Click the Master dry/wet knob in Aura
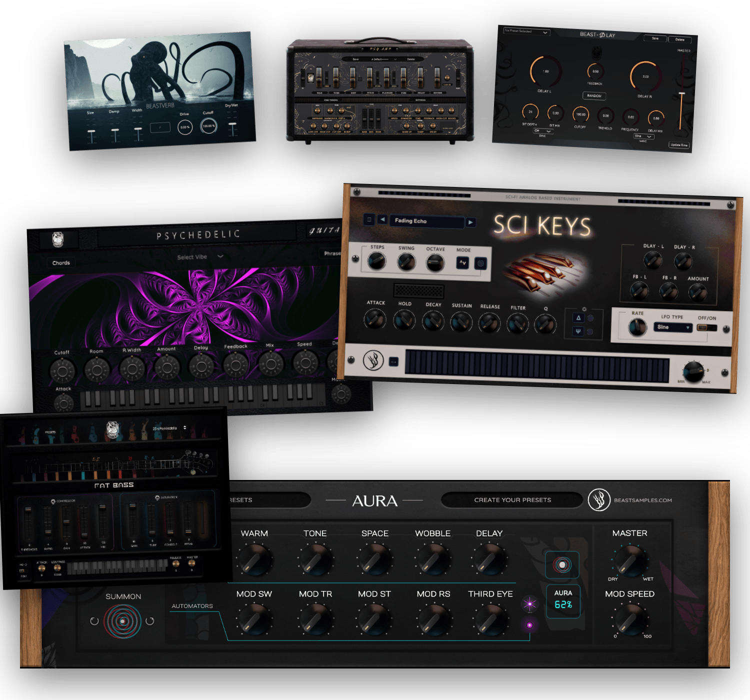This screenshot has height=700, width=750. (x=629, y=561)
